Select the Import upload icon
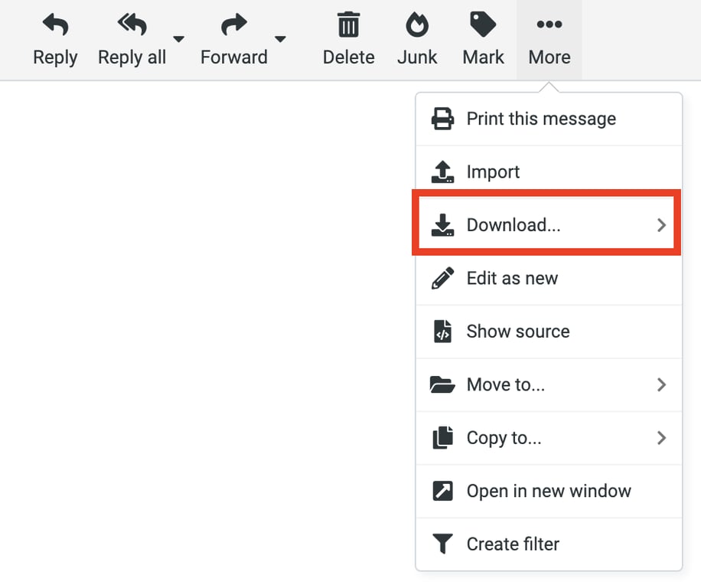Screen dimensions: 701x588 pos(442,171)
